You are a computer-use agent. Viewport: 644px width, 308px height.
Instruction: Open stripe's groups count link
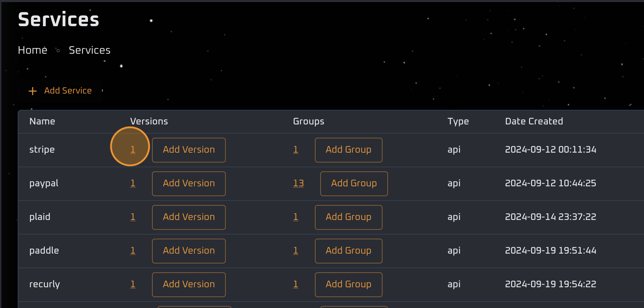(x=296, y=150)
